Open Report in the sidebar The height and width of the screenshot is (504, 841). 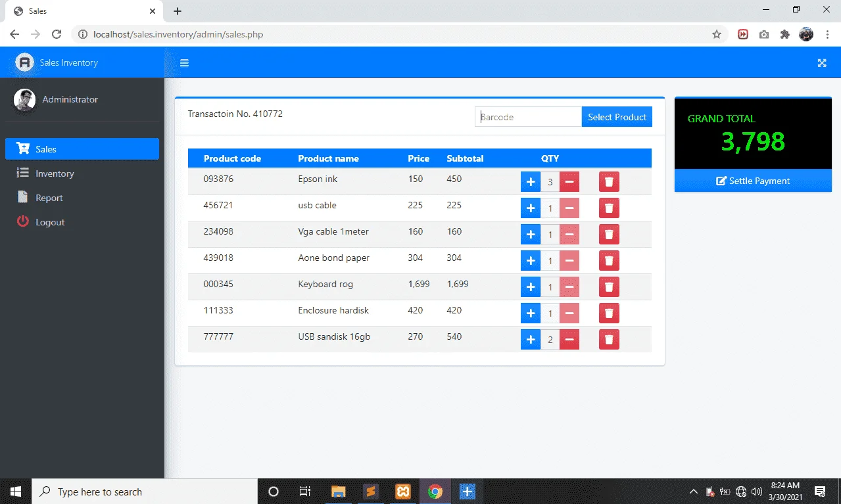pos(82,198)
